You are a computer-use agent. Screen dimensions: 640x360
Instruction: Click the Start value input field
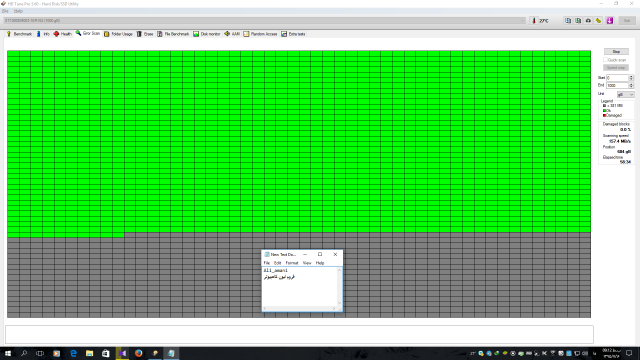pyautogui.click(x=617, y=78)
